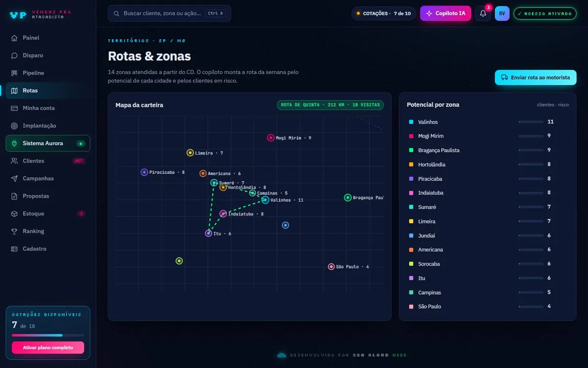Viewport: 588px width, 368px height.
Task: Click the 'Campinas · 5' map label
Action: (272, 193)
